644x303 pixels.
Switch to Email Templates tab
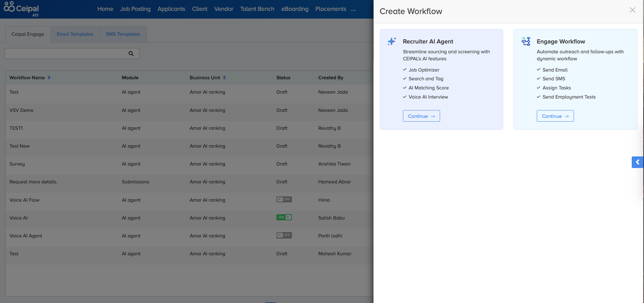75,34
